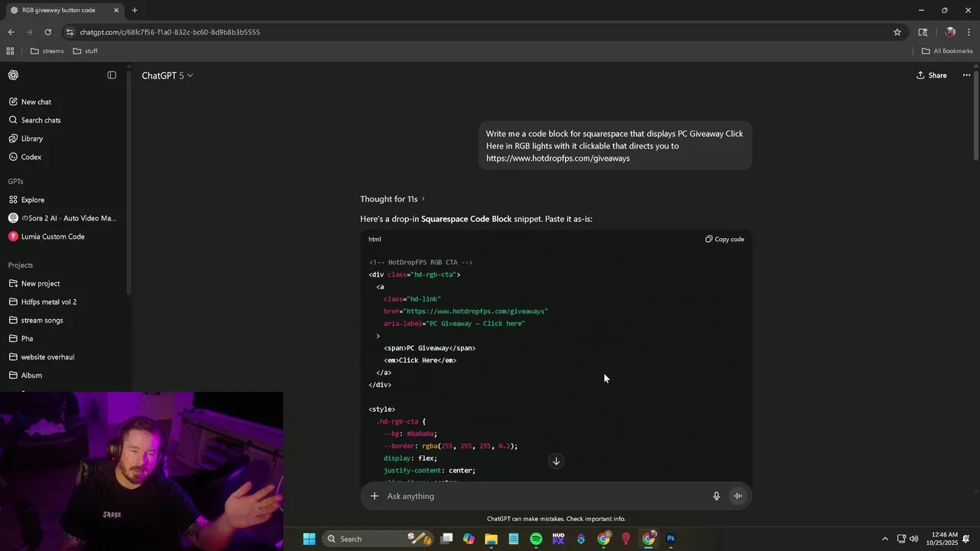The width and height of the screenshot is (980, 551).
Task: Open the Chrome profile avatar
Action: coord(950,32)
